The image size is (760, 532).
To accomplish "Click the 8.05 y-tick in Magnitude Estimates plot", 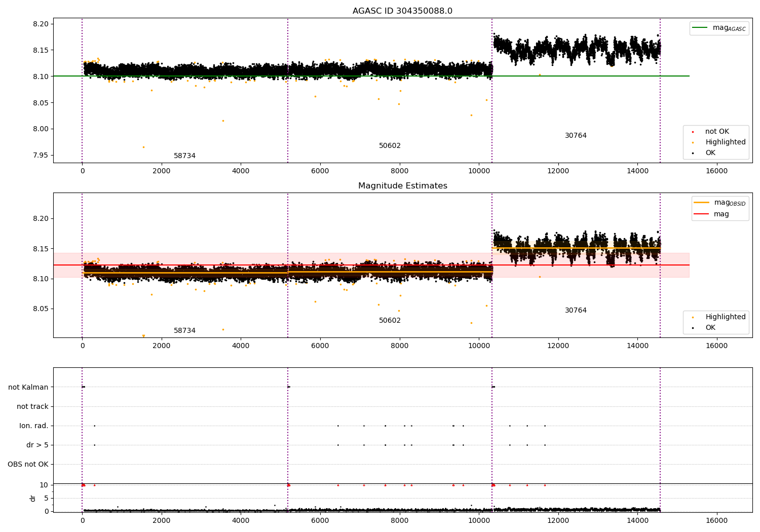I will pyautogui.click(x=40, y=309).
